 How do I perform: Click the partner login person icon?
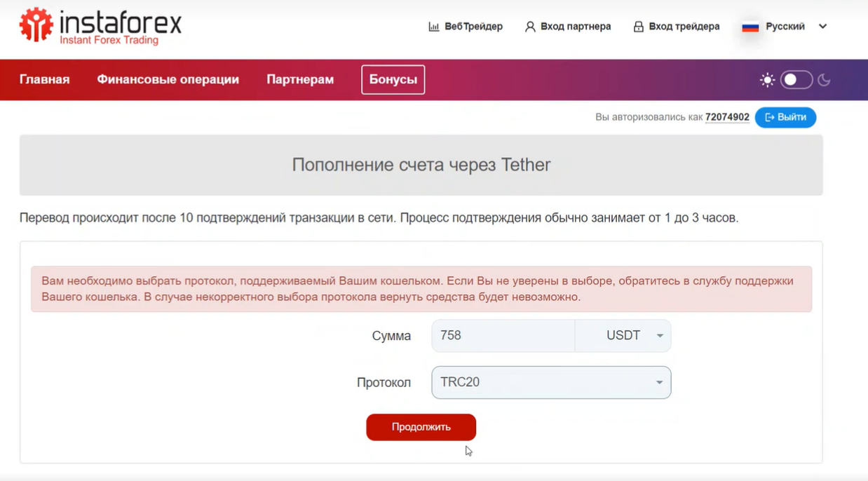(x=530, y=27)
